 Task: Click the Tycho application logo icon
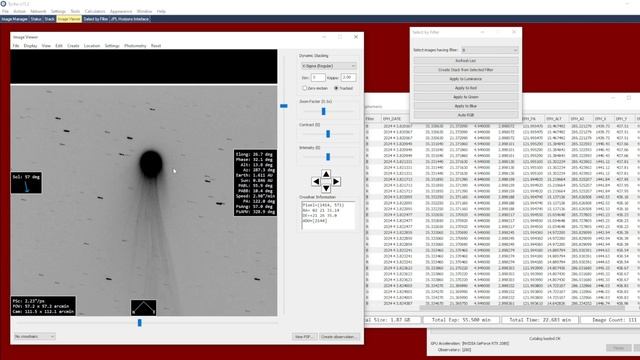pos(3,3)
